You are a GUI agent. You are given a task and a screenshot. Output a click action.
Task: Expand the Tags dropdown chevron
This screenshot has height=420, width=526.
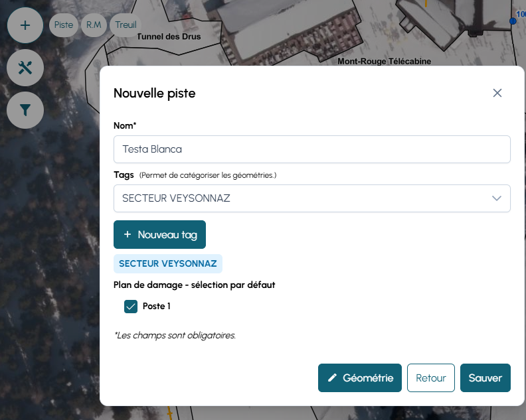pos(496,198)
